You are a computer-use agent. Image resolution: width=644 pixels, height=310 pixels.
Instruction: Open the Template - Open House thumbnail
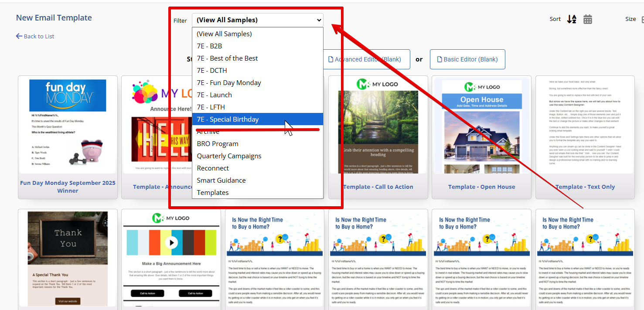coord(481,126)
